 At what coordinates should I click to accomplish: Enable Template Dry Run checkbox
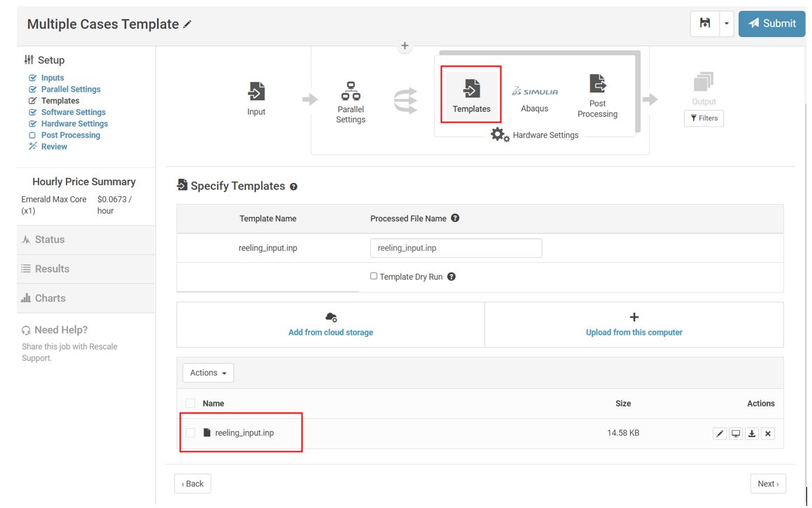[x=373, y=276]
